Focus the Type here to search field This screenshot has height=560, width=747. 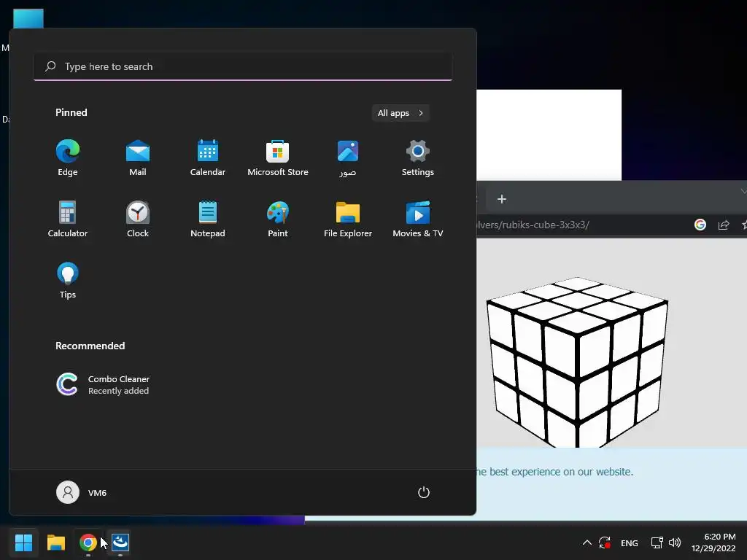(x=243, y=66)
